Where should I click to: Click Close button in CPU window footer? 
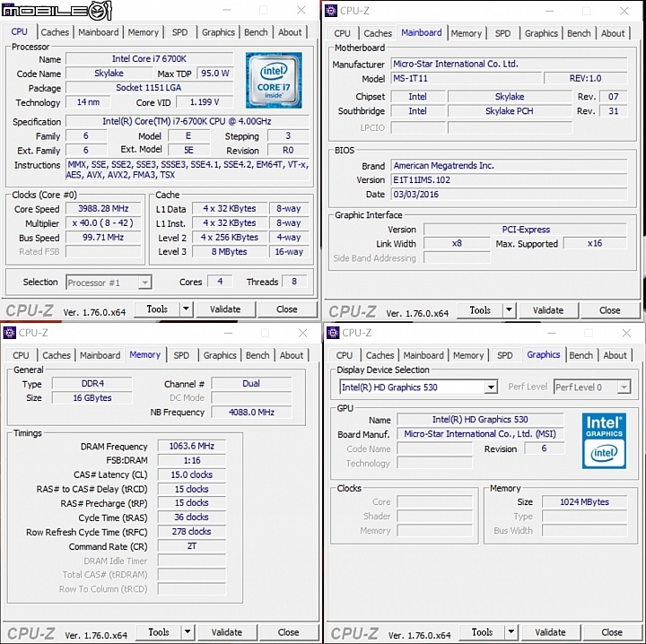pyautogui.click(x=287, y=309)
